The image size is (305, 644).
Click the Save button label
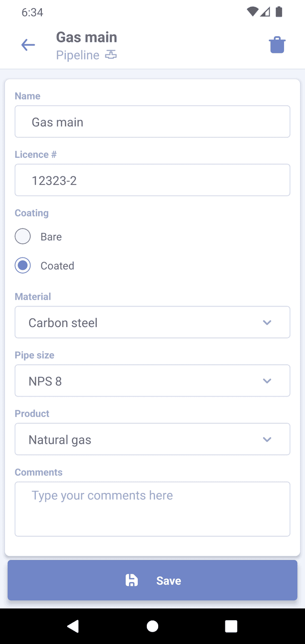(169, 581)
